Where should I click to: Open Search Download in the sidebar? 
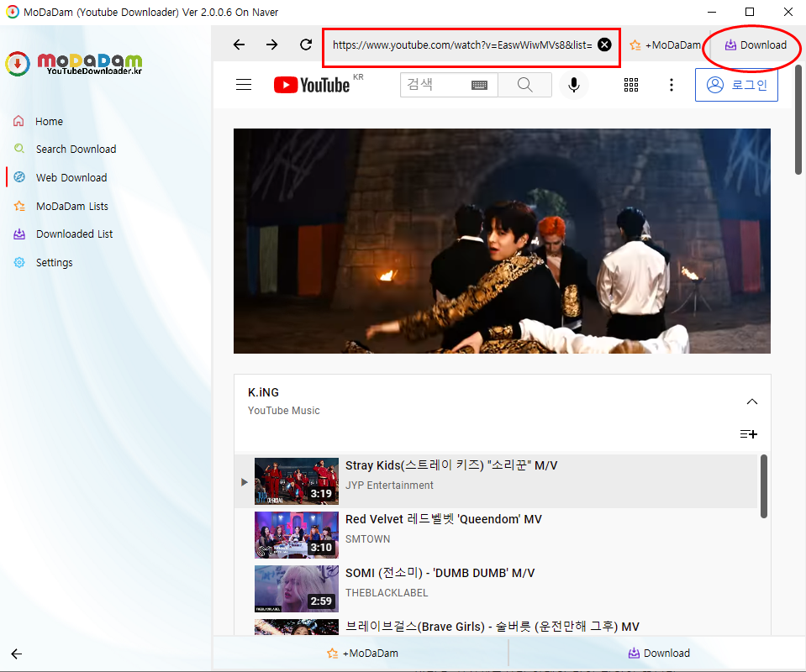click(x=76, y=149)
